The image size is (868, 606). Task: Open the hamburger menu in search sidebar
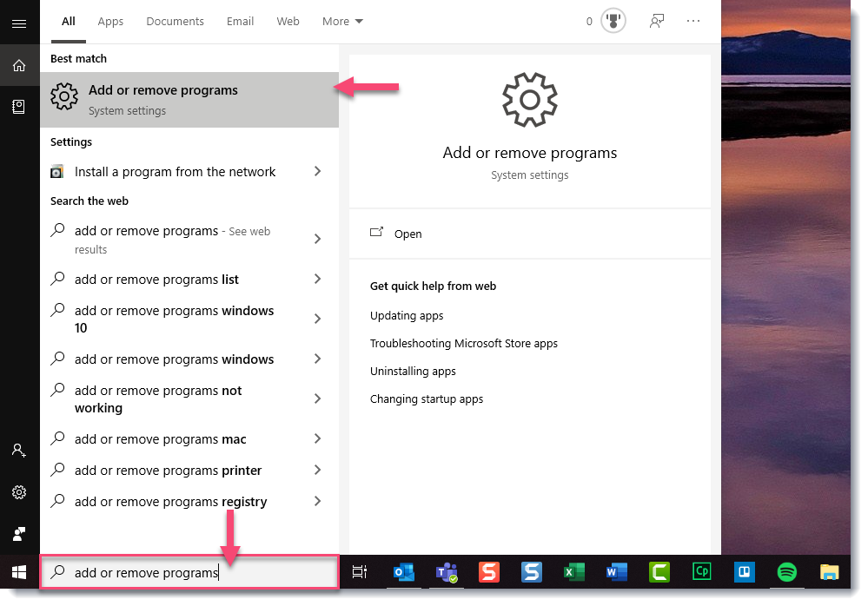click(x=19, y=23)
